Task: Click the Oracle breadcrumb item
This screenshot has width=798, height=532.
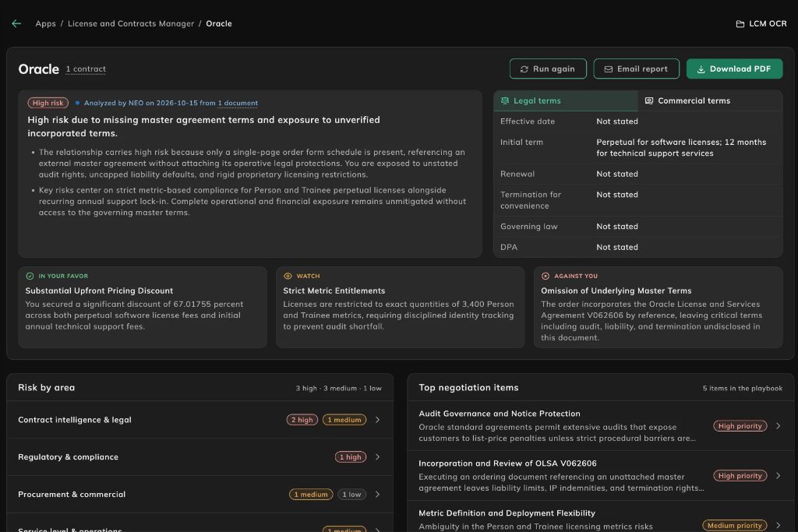Action: click(x=219, y=23)
